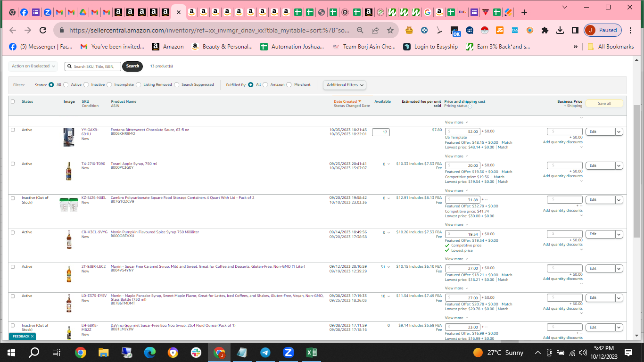The width and height of the screenshot is (644, 362).
Task: Show hidden system tray icons chevron
Action: coord(537,353)
